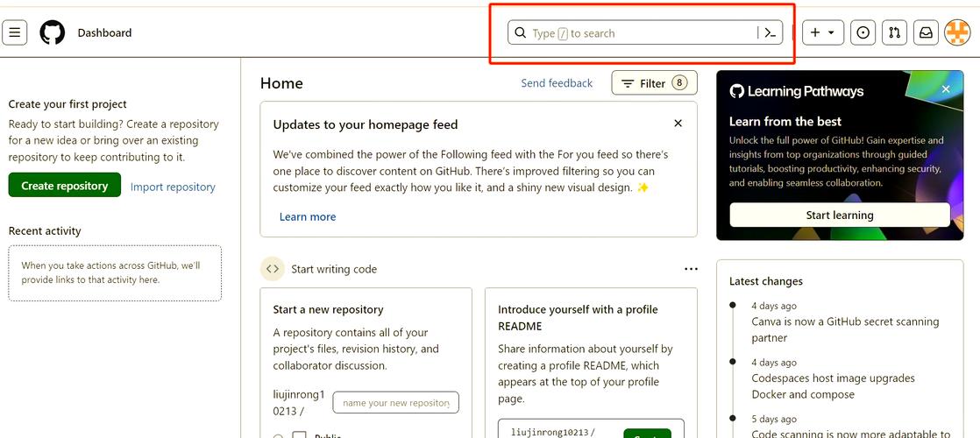Click the Start writing code icon
This screenshot has width=980, height=438.
click(x=273, y=269)
